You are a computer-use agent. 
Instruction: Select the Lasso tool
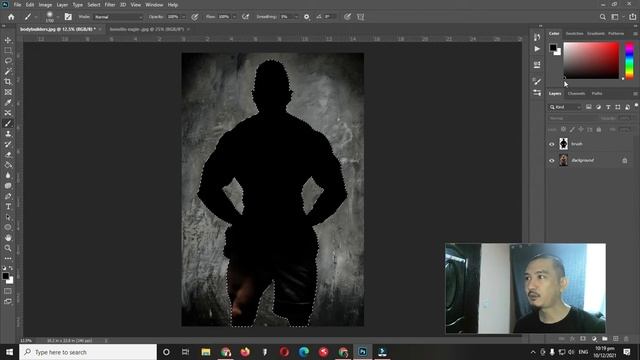8,61
